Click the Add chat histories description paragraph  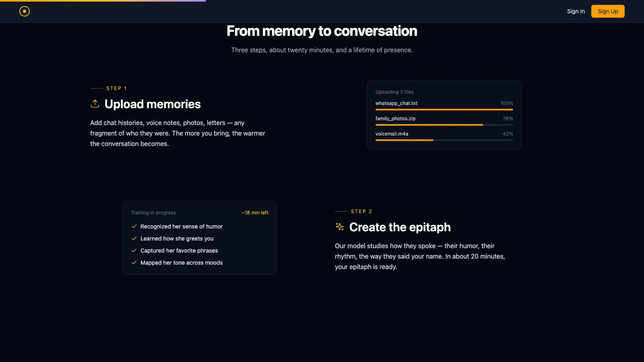[178, 133]
